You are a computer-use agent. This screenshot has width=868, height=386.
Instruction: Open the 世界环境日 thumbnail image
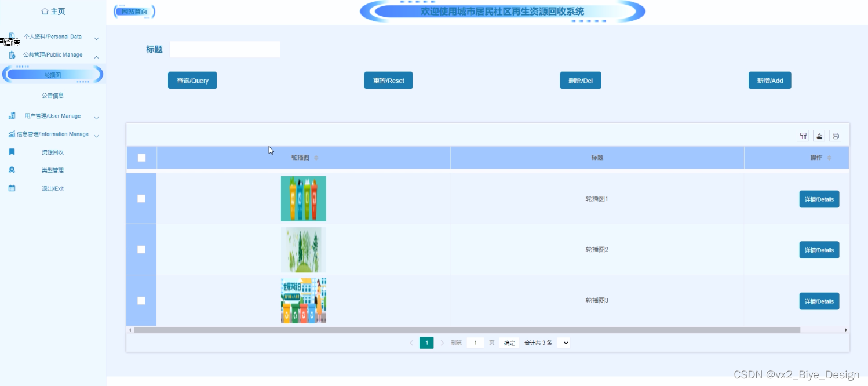[x=304, y=301]
